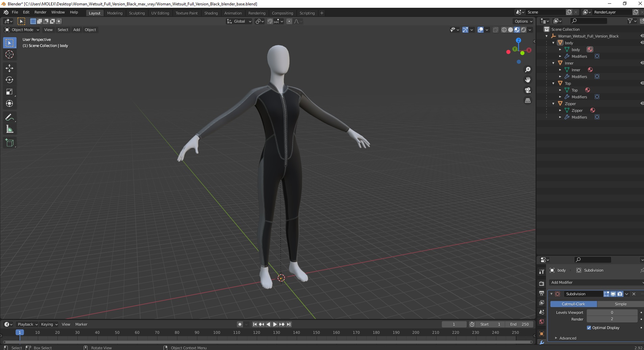Select the Move tool in toolbar

[9, 68]
